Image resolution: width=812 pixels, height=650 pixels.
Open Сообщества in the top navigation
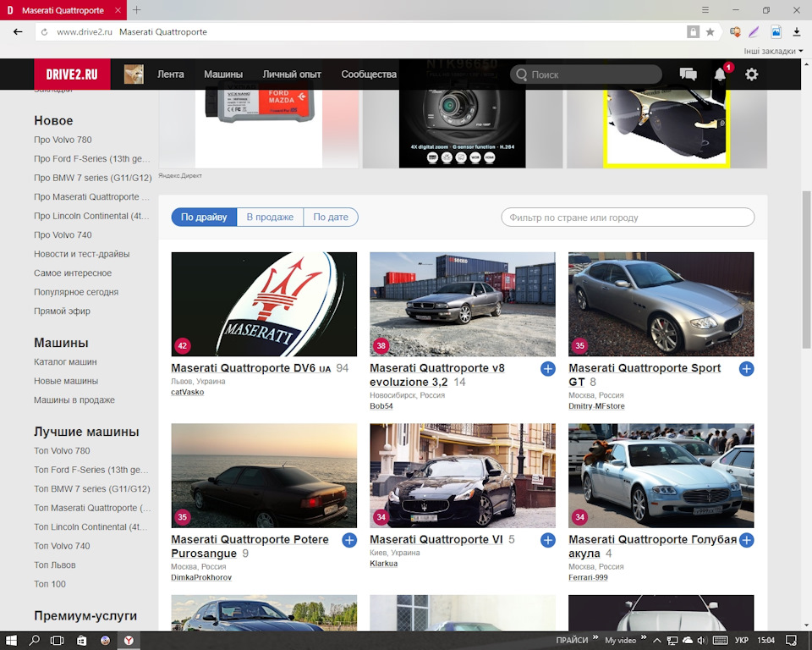[x=369, y=74]
